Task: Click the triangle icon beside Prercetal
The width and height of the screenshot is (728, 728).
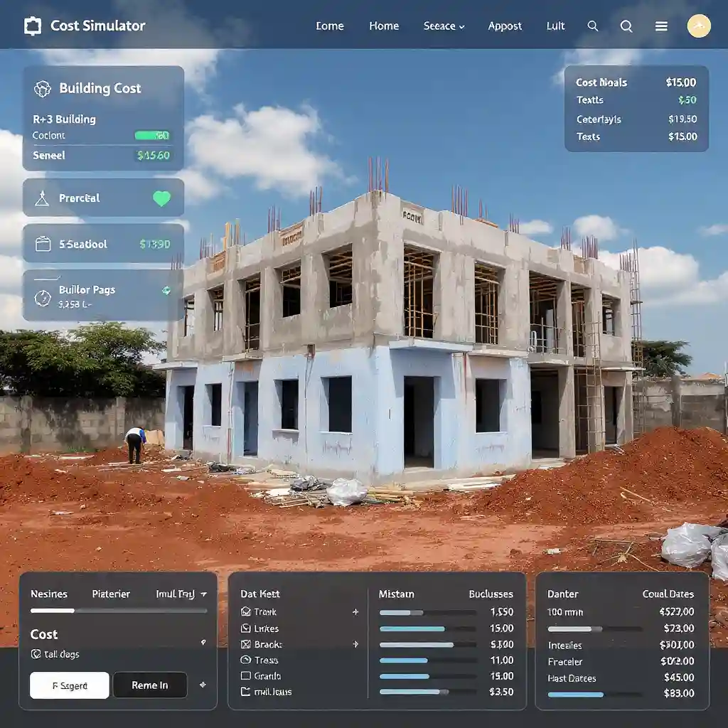Action: pos(42,198)
